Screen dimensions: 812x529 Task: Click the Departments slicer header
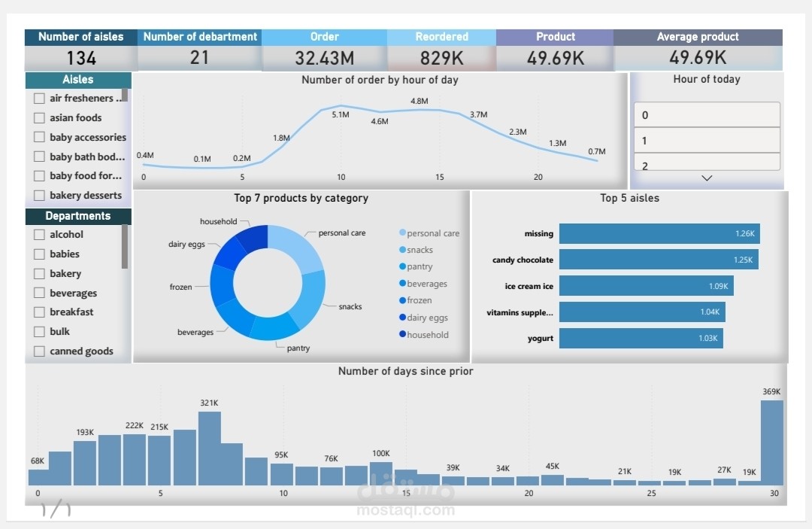pyautogui.click(x=78, y=216)
